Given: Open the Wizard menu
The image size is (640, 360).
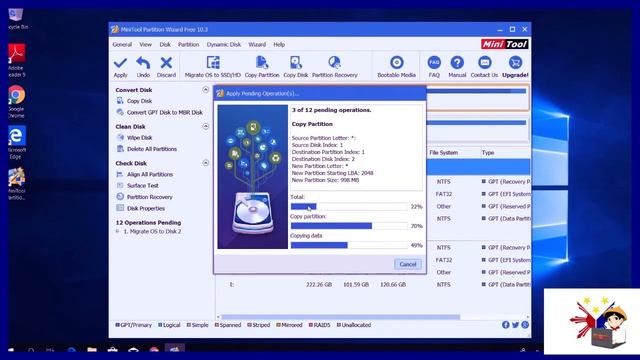Looking at the screenshot, I should [257, 44].
